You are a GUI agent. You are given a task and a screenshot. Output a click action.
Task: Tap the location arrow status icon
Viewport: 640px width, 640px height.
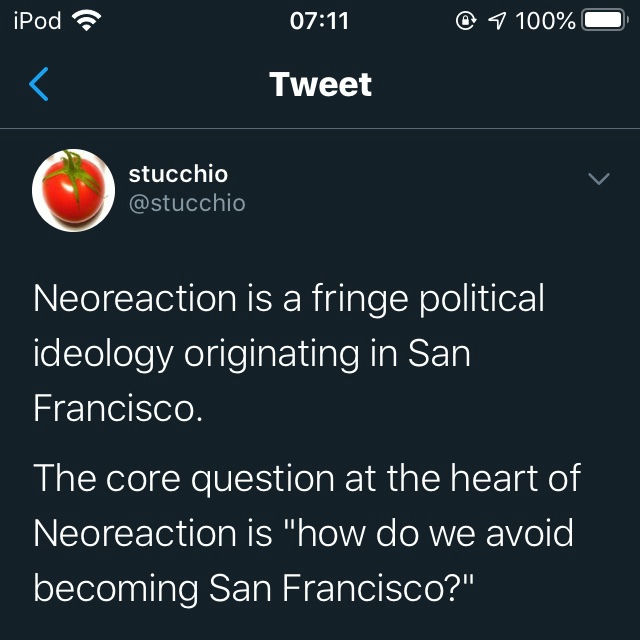tap(497, 20)
